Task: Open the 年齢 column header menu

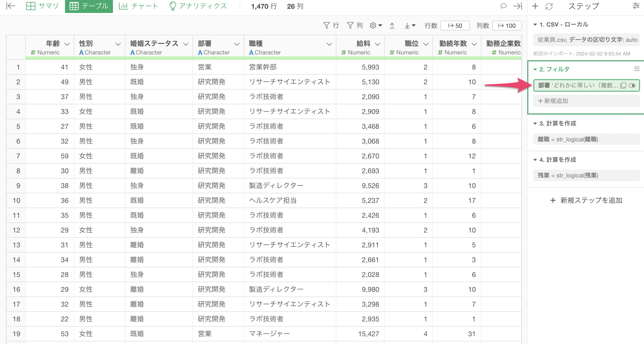Action: 67,44
